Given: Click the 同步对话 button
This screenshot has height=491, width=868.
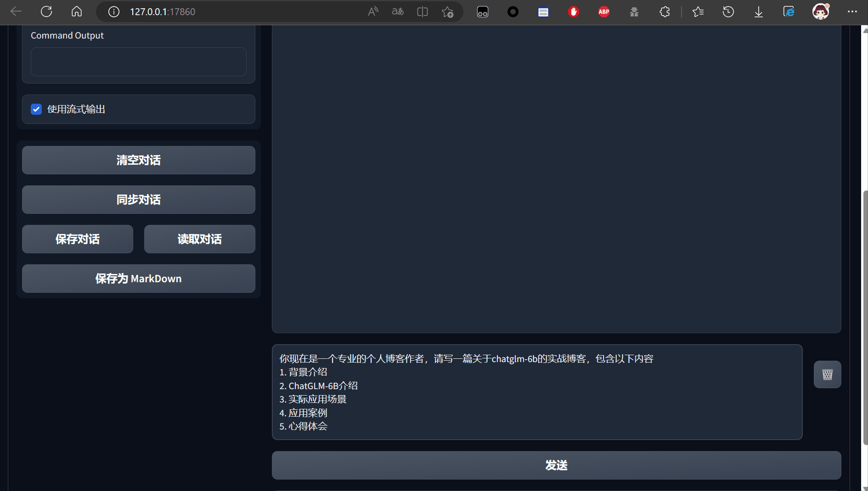Looking at the screenshot, I should 138,200.
